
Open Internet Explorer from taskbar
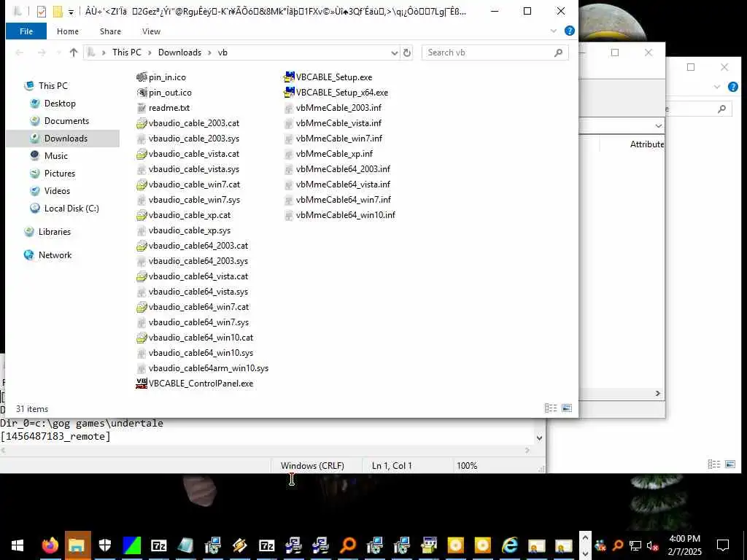(509, 545)
